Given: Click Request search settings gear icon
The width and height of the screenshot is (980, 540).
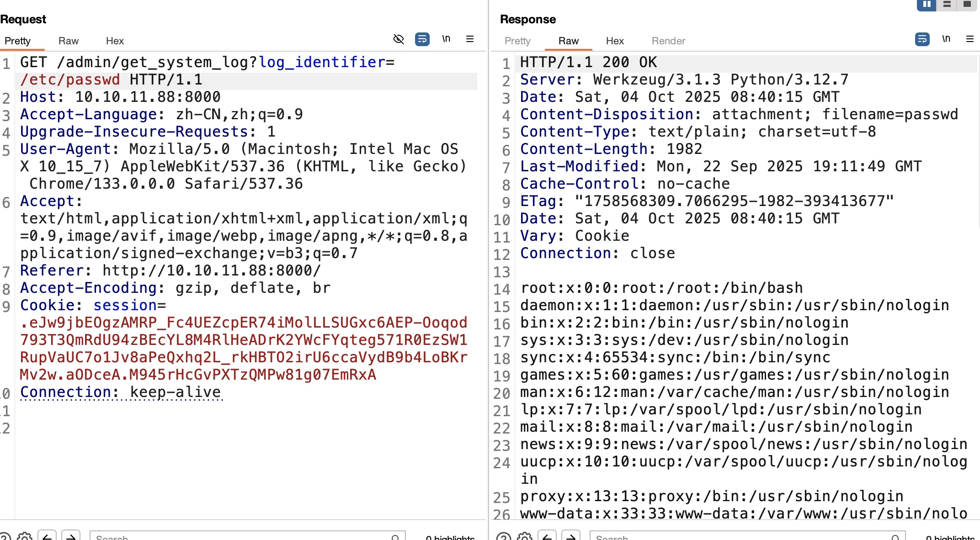Looking at the screenshot, I should coord(25,537).
